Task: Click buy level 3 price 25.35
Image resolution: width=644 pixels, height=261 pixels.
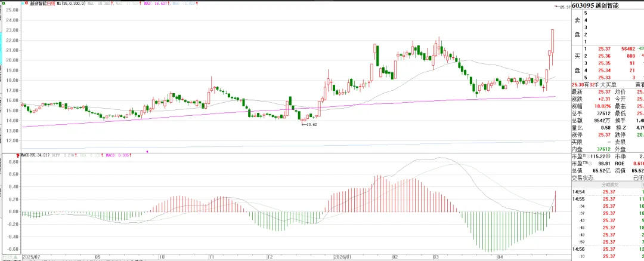Action: coord(604,63)
